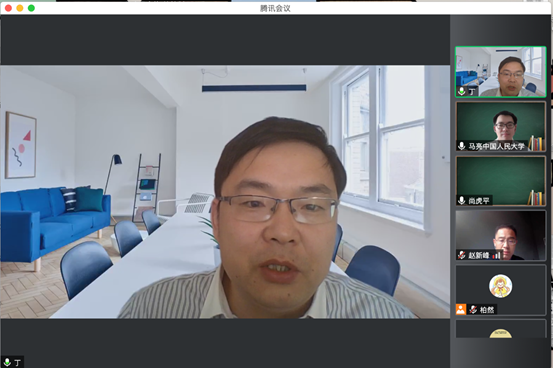
Task: Click the 腾讯会议 window title
Action: [275, 8]
